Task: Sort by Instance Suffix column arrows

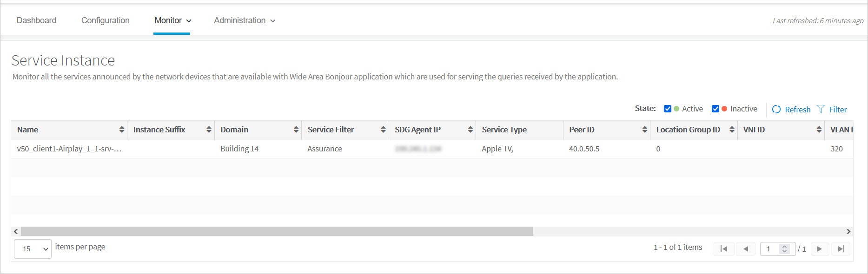Action: pyautogui.click(x=209, y=130)
